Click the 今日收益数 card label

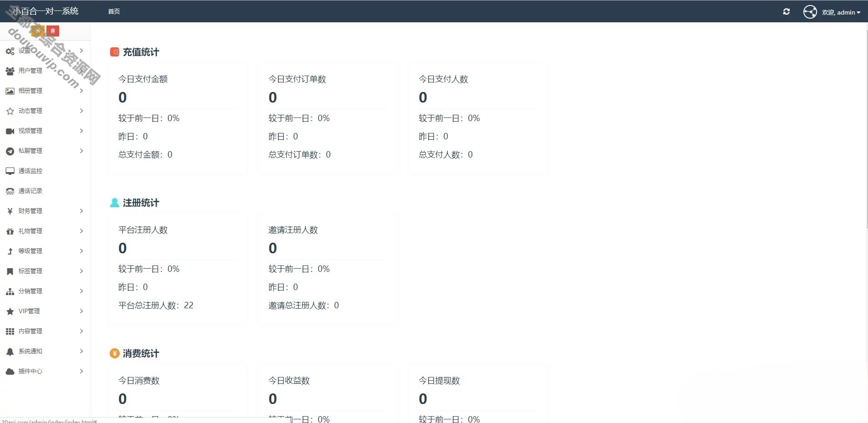tap(289, 381)
